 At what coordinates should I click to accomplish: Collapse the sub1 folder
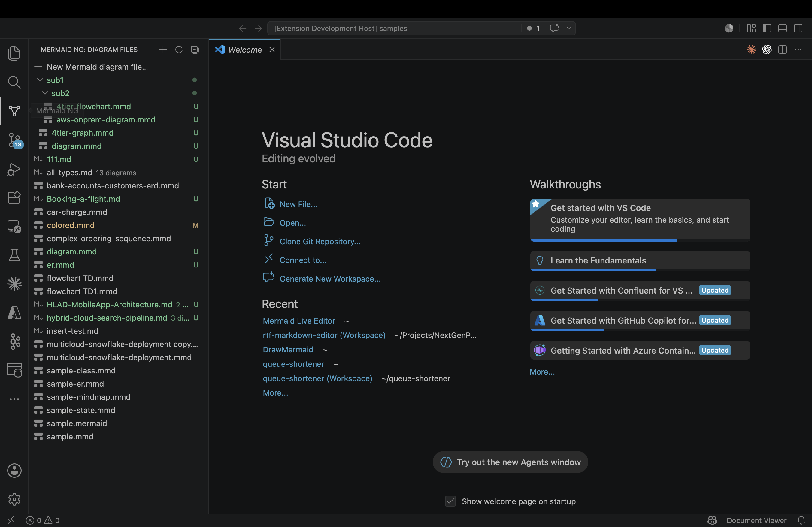pos(40,80)
